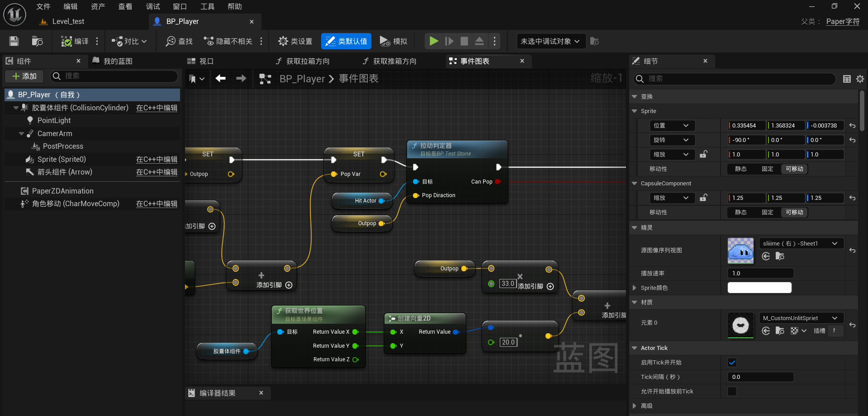Click 在C++中编辑 link for Sprite component

click(x=157, y=159)
